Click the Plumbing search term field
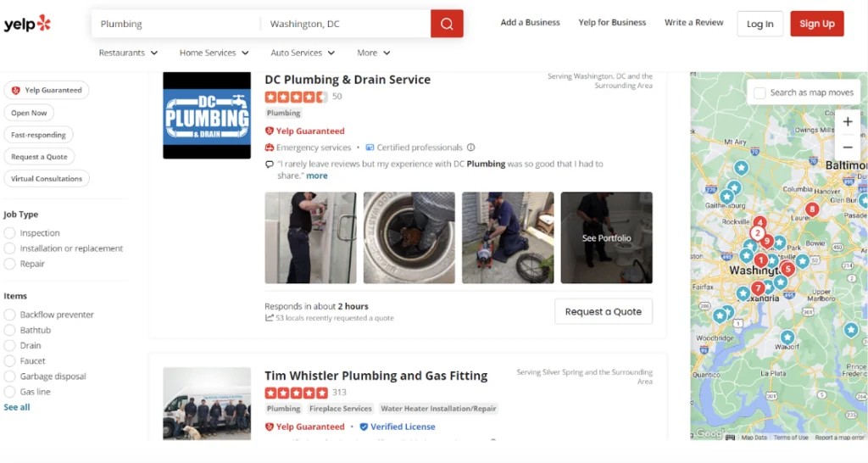Image resolution: width=868 pixels, height=463 pixels. point(176,24)
